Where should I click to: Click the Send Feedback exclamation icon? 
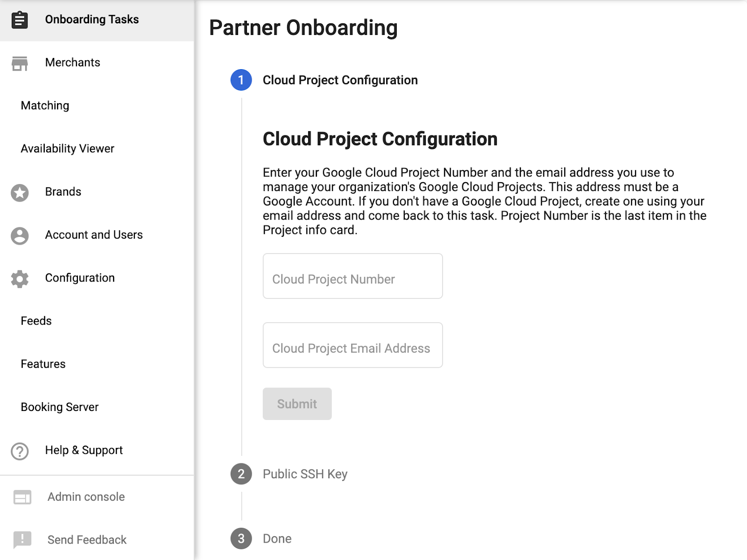22,539
